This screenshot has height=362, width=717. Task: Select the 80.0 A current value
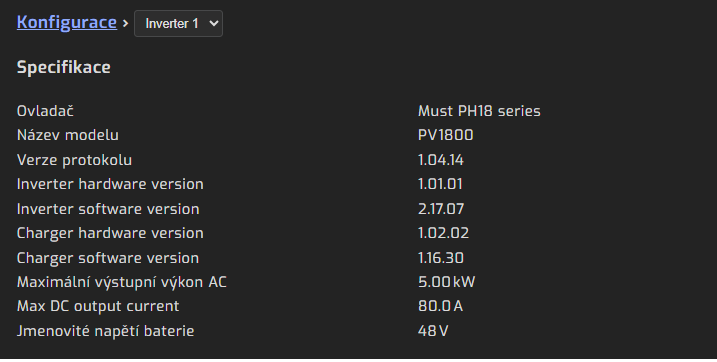coord(440,306)
